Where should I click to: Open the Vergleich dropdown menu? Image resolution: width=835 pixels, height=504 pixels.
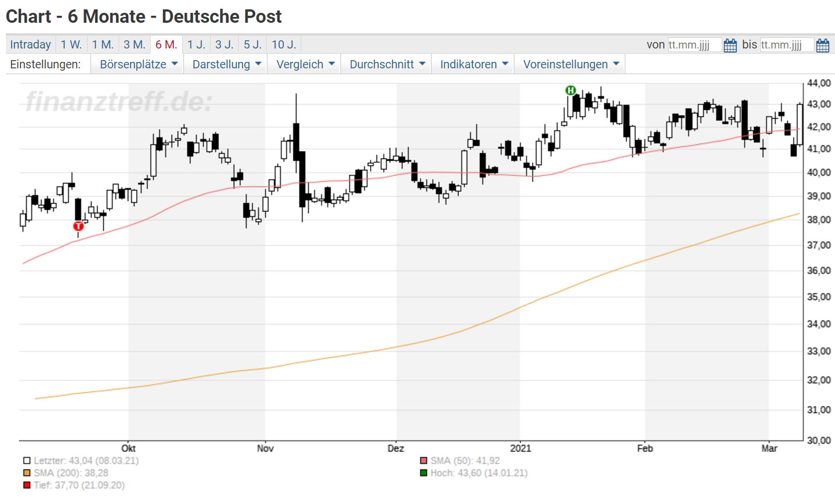305,64
